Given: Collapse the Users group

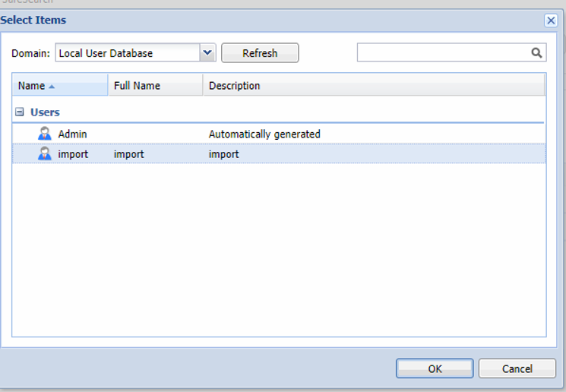Looking at the screenshot, I should (x=20, y=112).
